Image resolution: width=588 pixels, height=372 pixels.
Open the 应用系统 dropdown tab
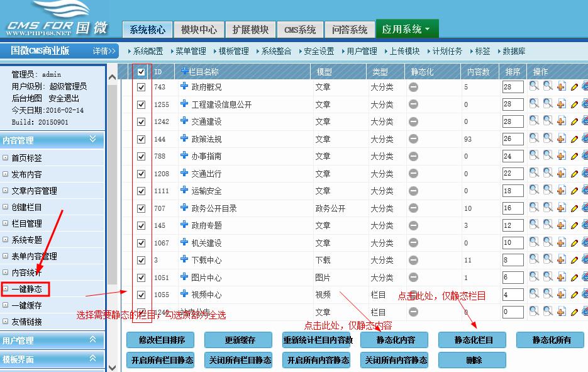tap(406, 30)
